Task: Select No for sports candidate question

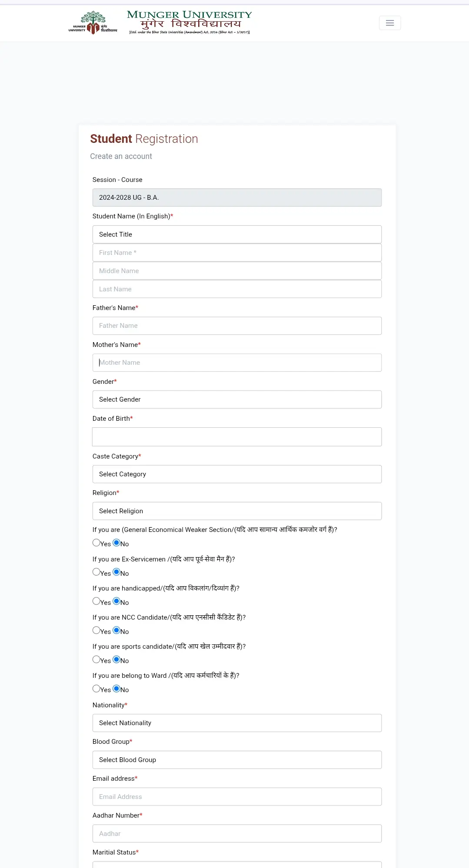Action: point(116,659)
